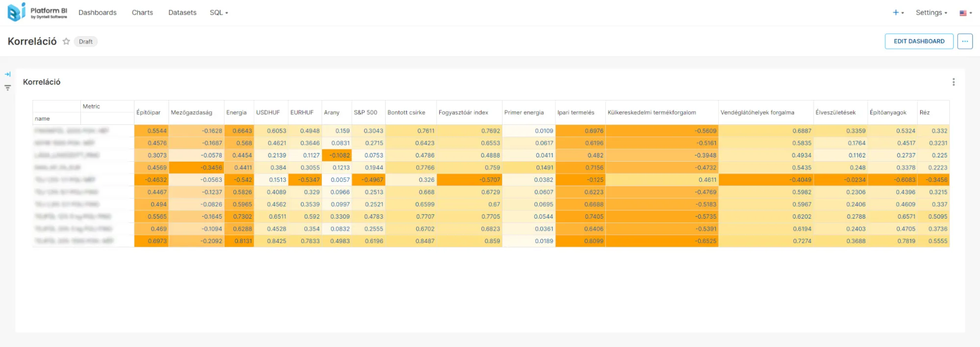This screenshot has width=980, height=347.
Task: Open the Charts page
Action: point(142,13)
